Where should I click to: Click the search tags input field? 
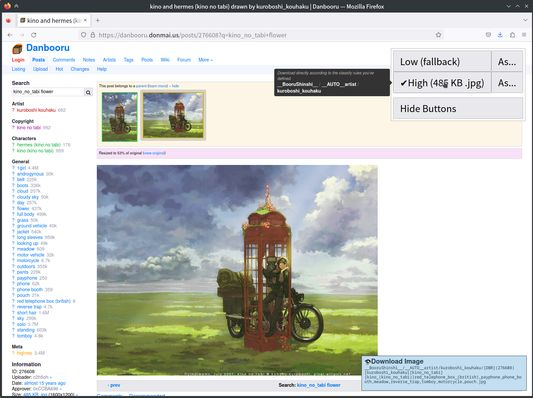pos(48,92)
